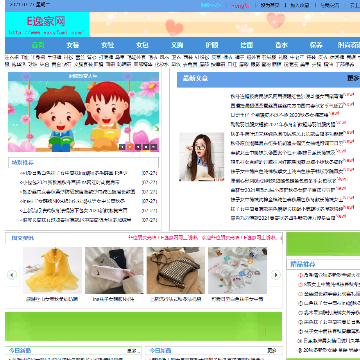
Task: Open the houndstooth bag product caption
Action: tap(176, 299)
